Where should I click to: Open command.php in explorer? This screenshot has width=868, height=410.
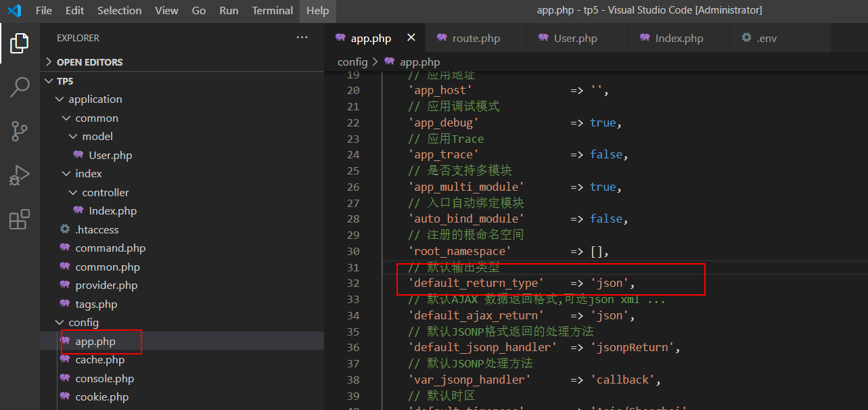(x=182, y=248)
